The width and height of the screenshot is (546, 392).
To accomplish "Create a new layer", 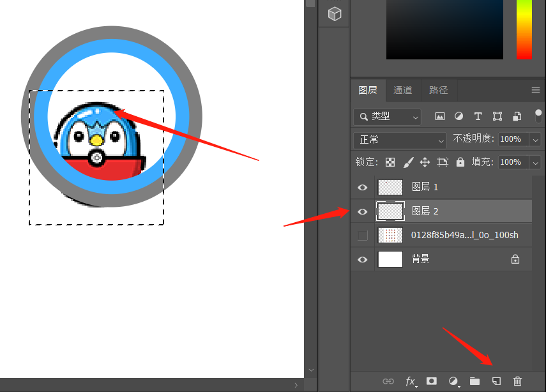I will [496, 381].
